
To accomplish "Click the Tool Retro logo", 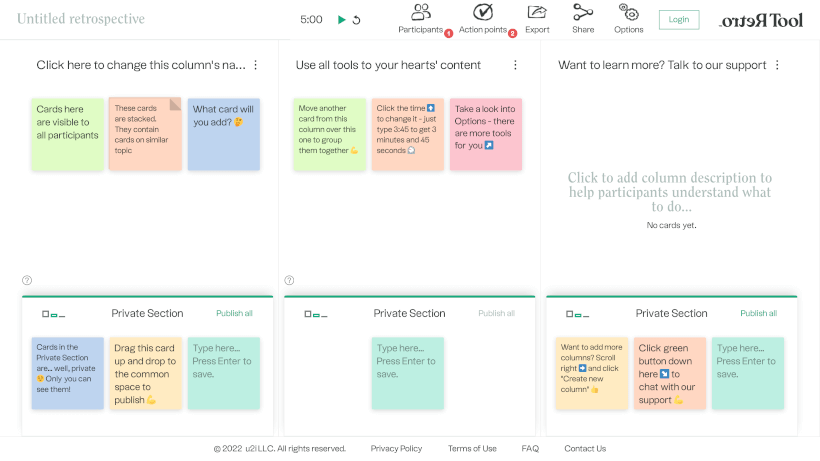I will pyautogui.click(x=760, y=19).
